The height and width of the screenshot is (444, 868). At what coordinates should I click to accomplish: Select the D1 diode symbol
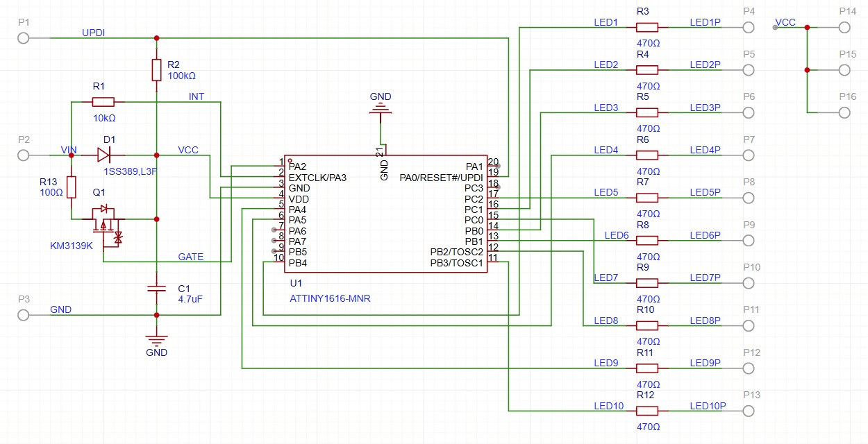pyautogui.click(x=104, y=154)
